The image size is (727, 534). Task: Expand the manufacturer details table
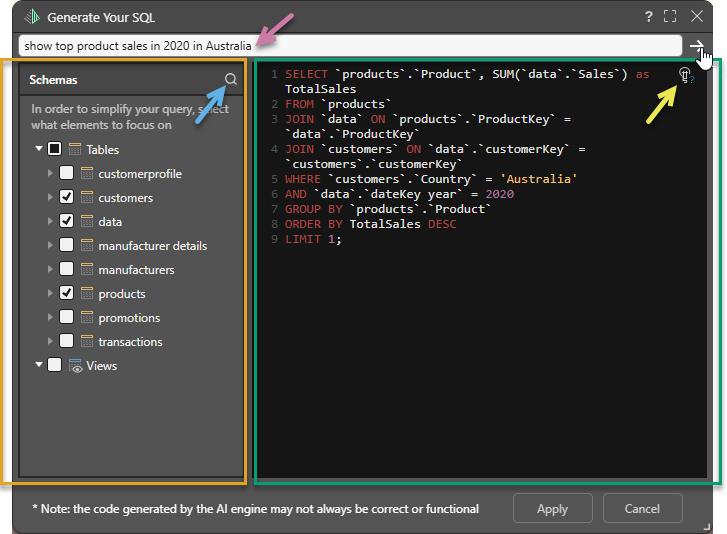click(x=50, y=246)
